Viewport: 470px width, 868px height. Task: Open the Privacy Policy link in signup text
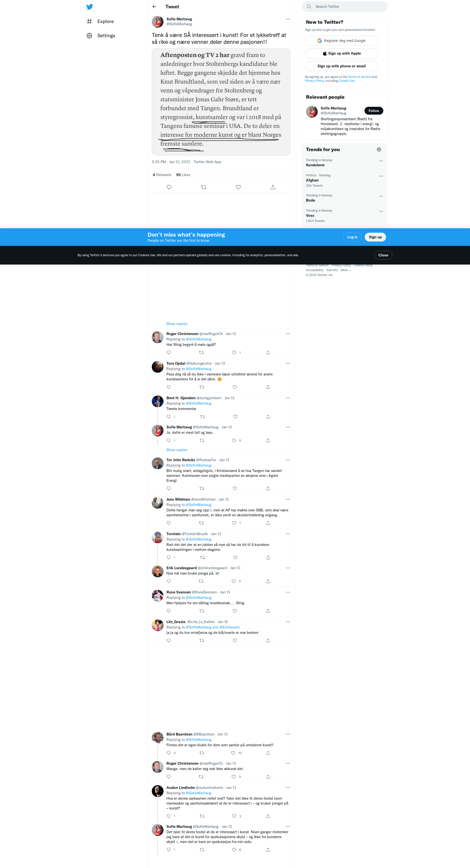315,81
